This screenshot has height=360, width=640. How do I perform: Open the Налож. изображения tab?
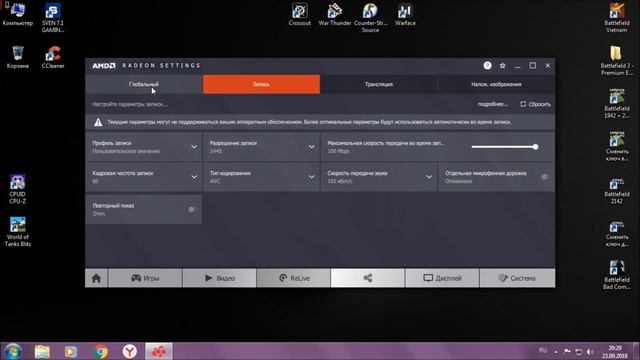(496, 84)
